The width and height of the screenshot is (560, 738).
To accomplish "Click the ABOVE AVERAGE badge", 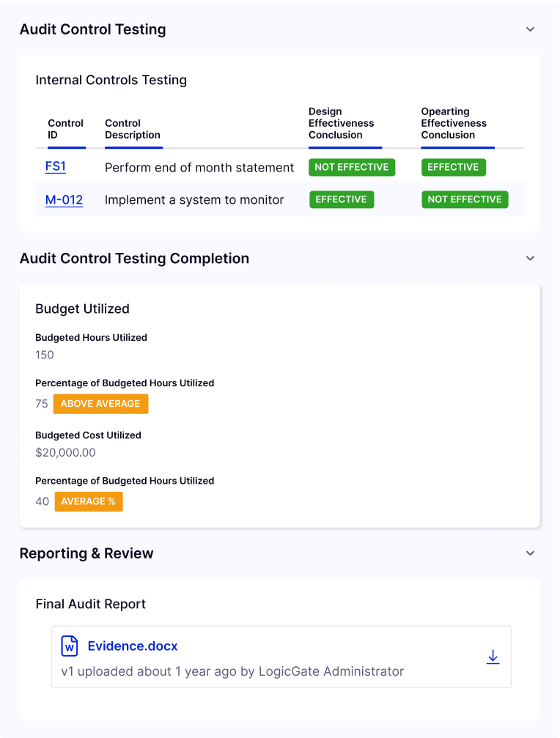I will tap(100, 404).
